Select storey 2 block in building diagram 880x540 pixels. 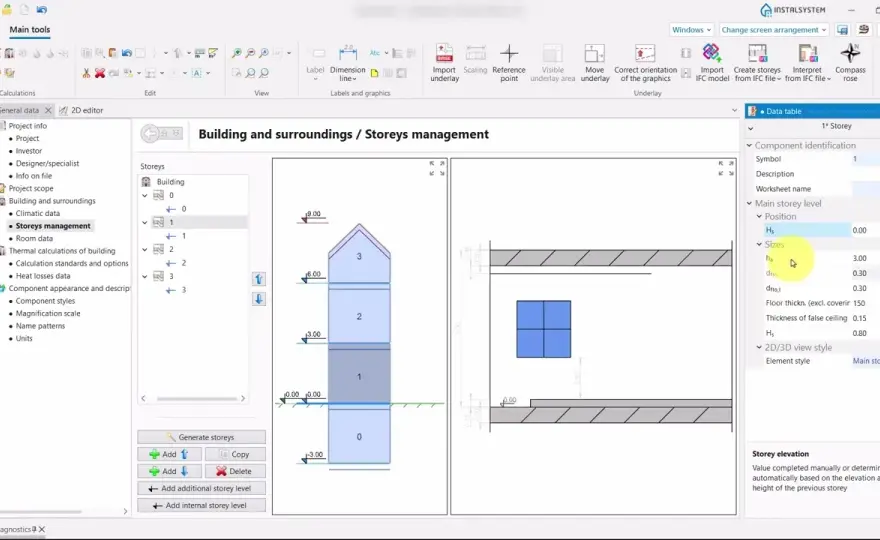(359, 317)
